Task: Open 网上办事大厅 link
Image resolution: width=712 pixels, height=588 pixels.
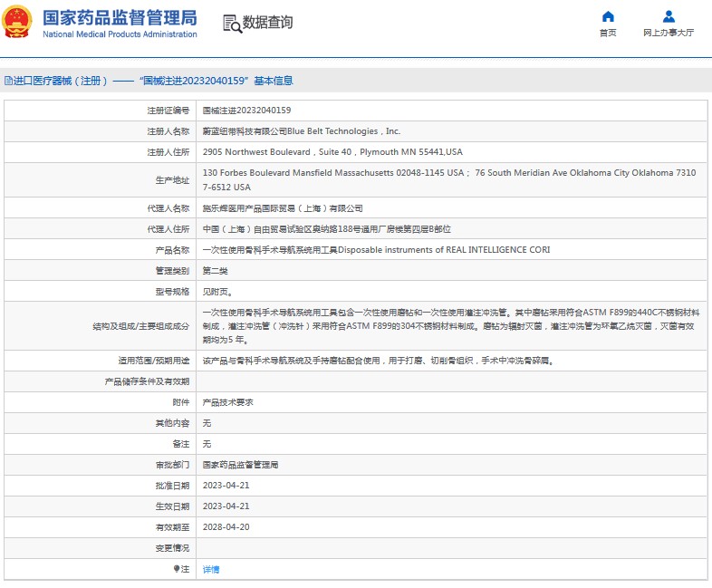Action: coord(669,33)
